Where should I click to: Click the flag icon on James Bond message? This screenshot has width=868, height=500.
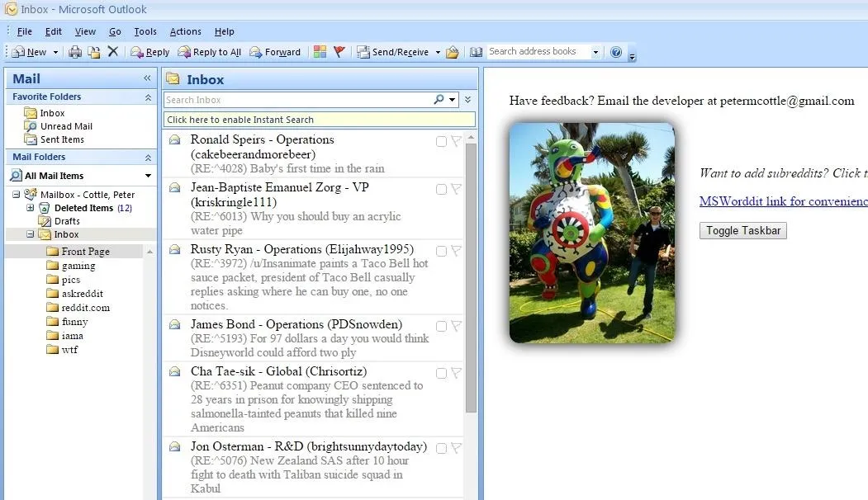coord(456,327)
